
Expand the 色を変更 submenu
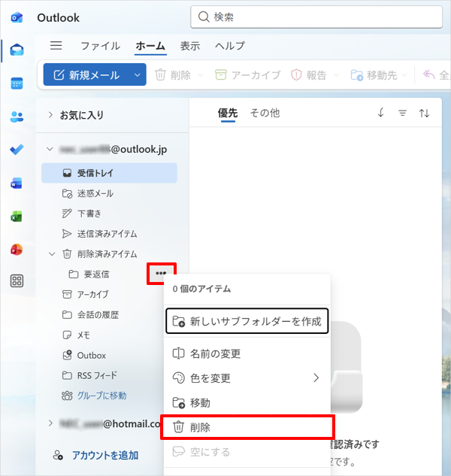point(316,378)
